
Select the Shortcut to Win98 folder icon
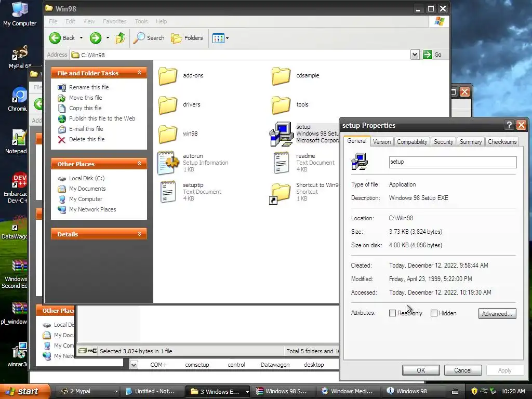pyautogui.click(x=280, y=193)
